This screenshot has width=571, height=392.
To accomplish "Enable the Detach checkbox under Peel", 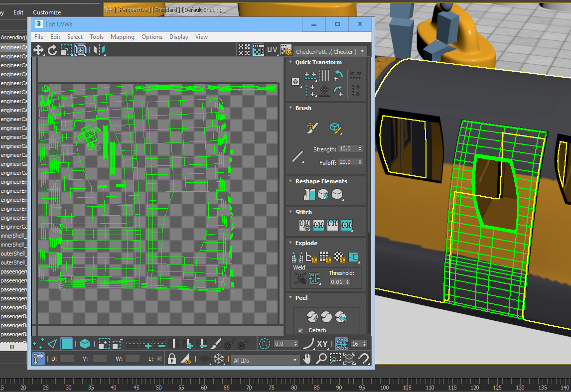I will tap(299, 330).
